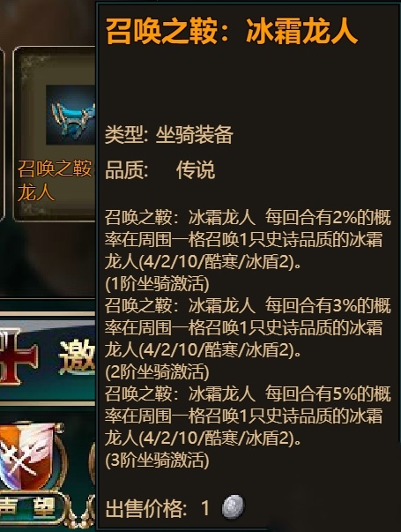Click the 品质: 传说 quality line
The image size is (401, 532).
click(160, 169)
